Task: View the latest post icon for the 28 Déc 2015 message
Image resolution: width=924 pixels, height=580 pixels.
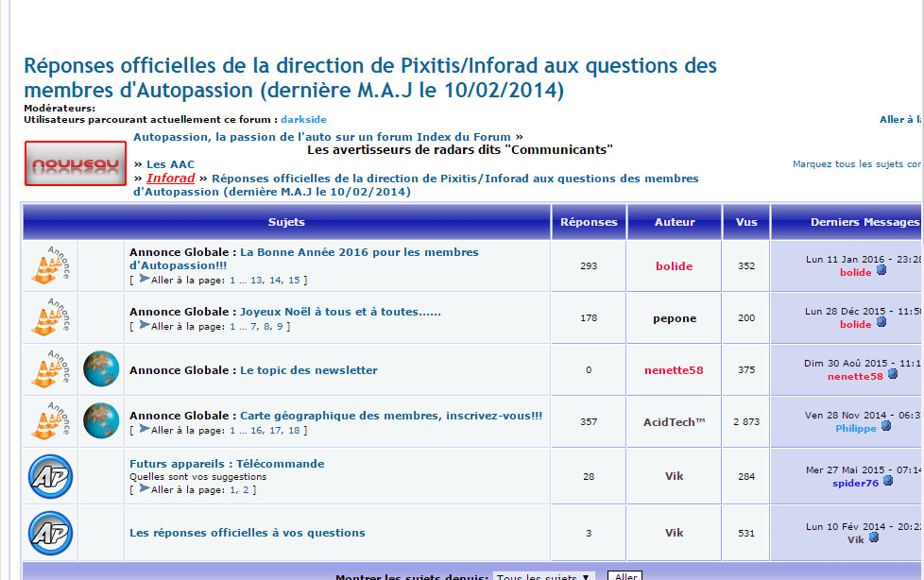Action: (x=881, y=322)
